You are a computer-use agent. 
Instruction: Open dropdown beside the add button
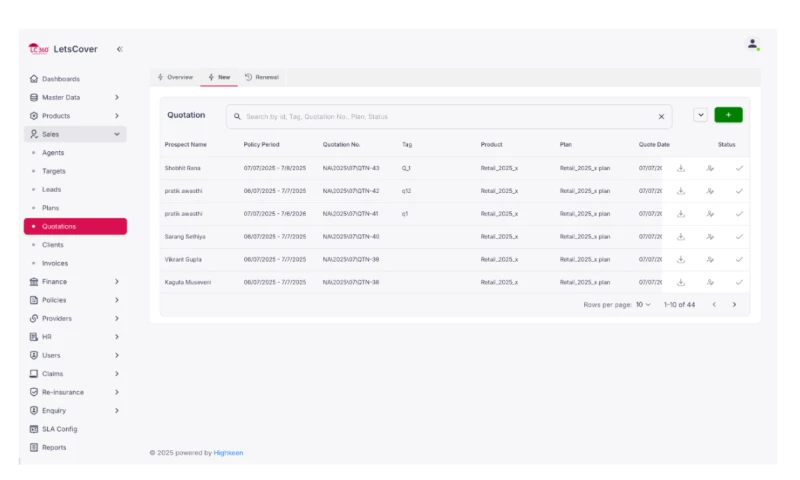click(700, 116)
